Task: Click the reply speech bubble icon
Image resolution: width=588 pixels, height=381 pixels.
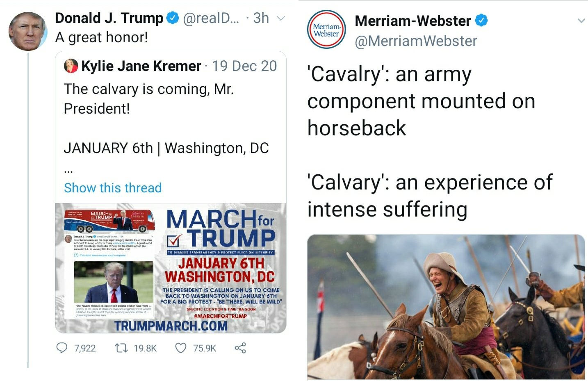Action: (62, 348)
